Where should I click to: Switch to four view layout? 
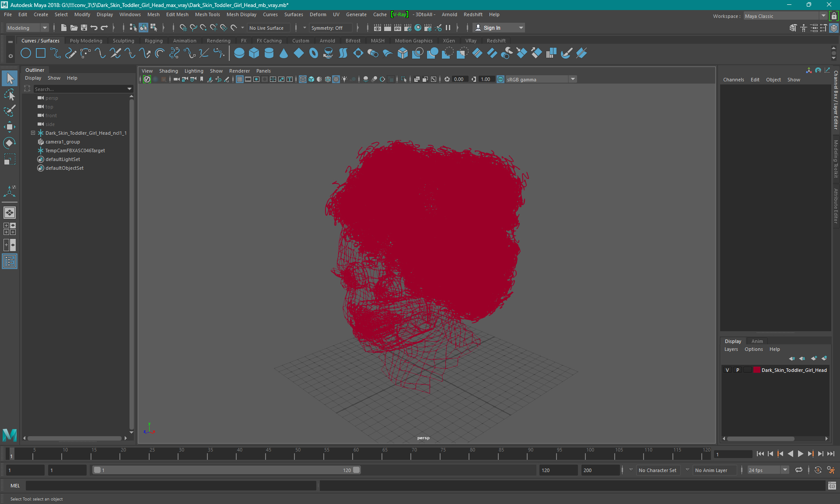pyautogui.click(x=10, y=229)
